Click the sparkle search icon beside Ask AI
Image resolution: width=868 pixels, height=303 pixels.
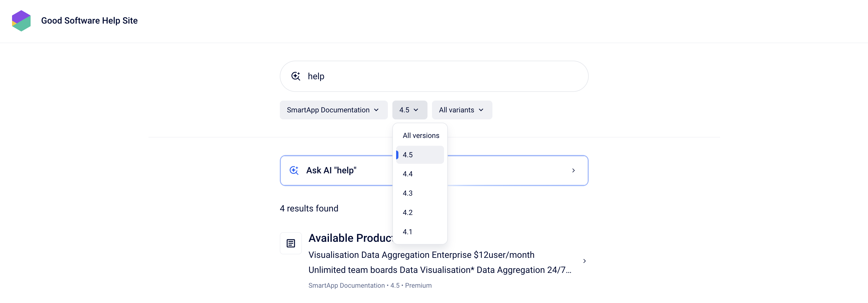pyautogui.click(x=294, y=171)
